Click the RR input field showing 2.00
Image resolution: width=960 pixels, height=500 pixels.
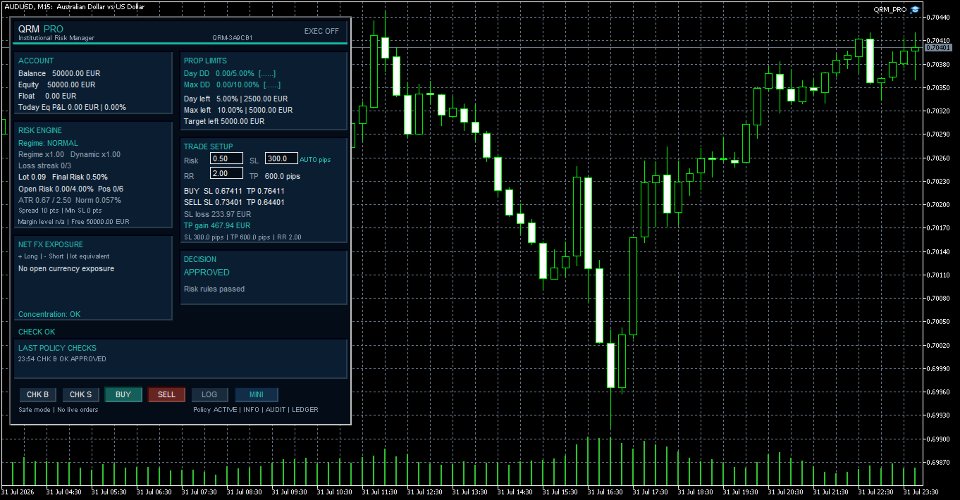[x=226, y=174]
